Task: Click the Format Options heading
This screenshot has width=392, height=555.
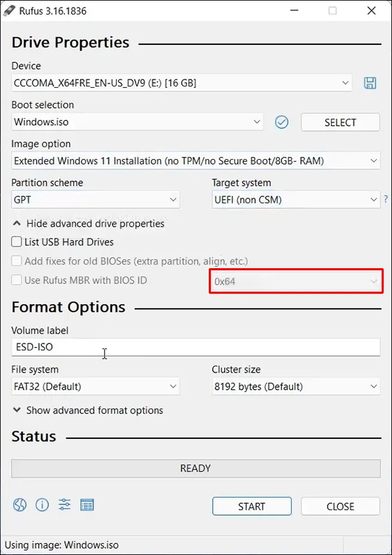Action: coord(68,307)
